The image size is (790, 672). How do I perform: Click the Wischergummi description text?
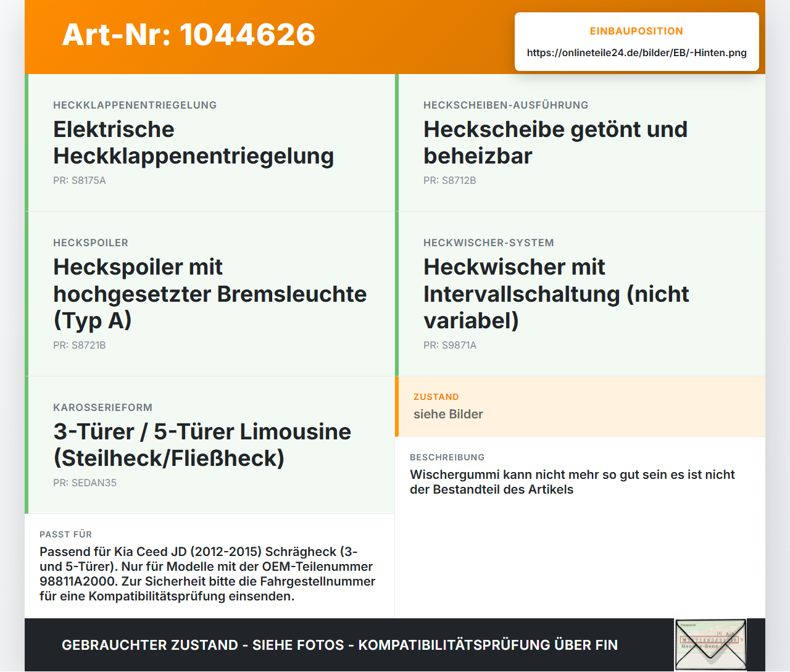point(572,482)
